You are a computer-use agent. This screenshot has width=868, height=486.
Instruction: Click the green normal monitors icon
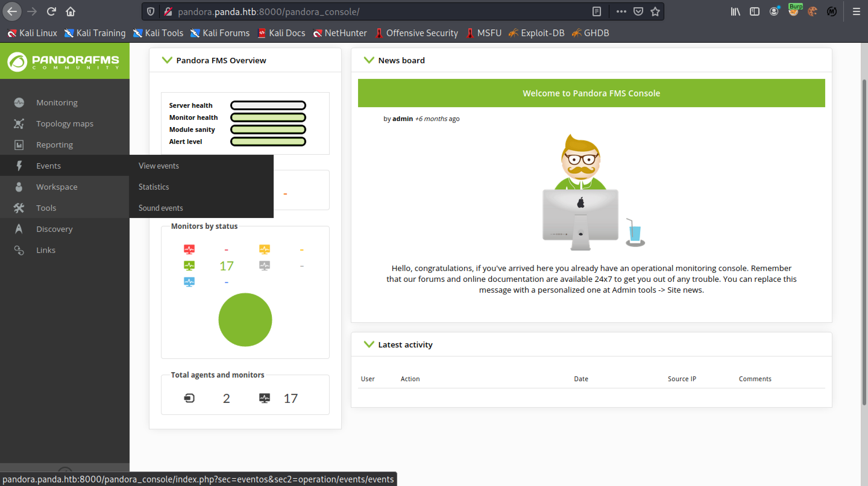pyautogui.click(x=189, y=266)
